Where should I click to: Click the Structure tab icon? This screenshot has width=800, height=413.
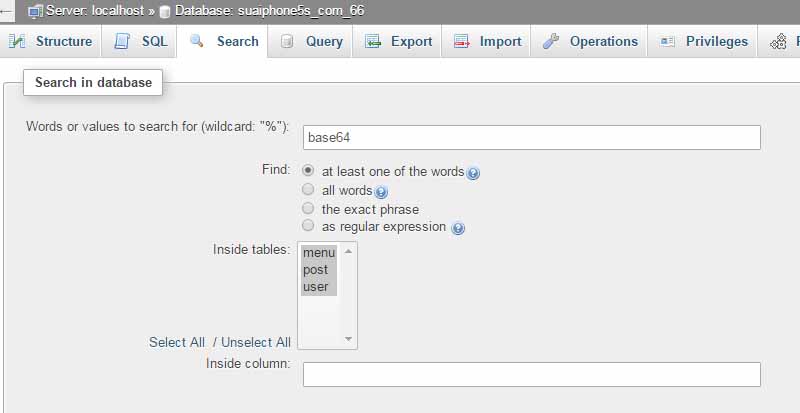click(x=17, y=42)
